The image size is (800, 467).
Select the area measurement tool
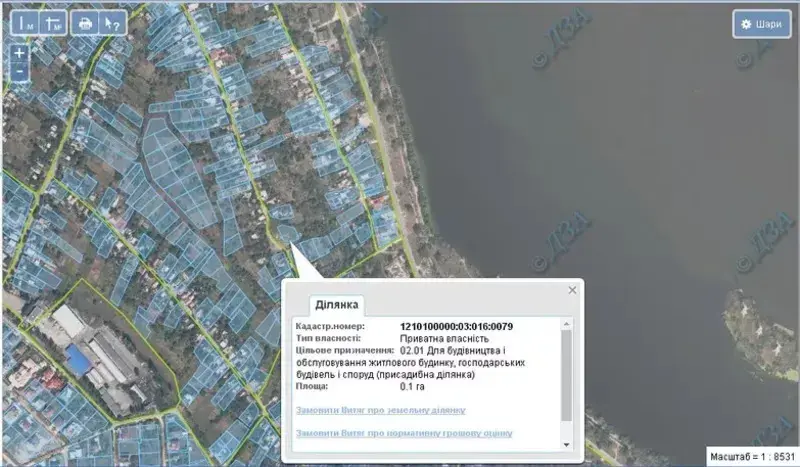(52, 23)
